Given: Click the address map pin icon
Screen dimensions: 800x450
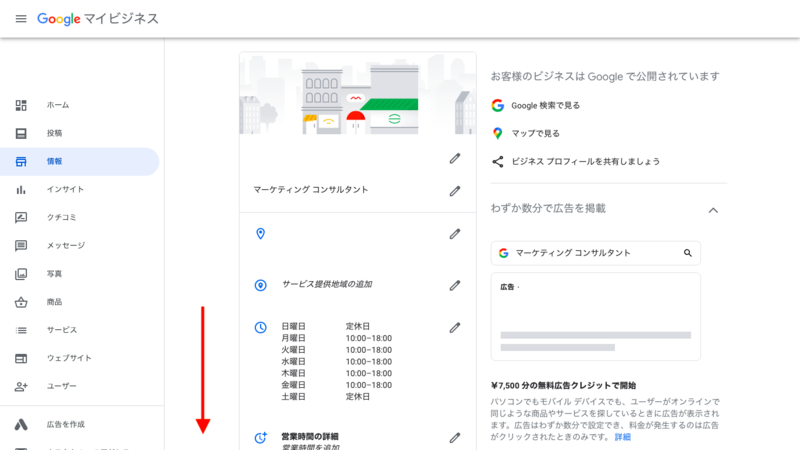Looking at the screenshot, I should 260,234.
